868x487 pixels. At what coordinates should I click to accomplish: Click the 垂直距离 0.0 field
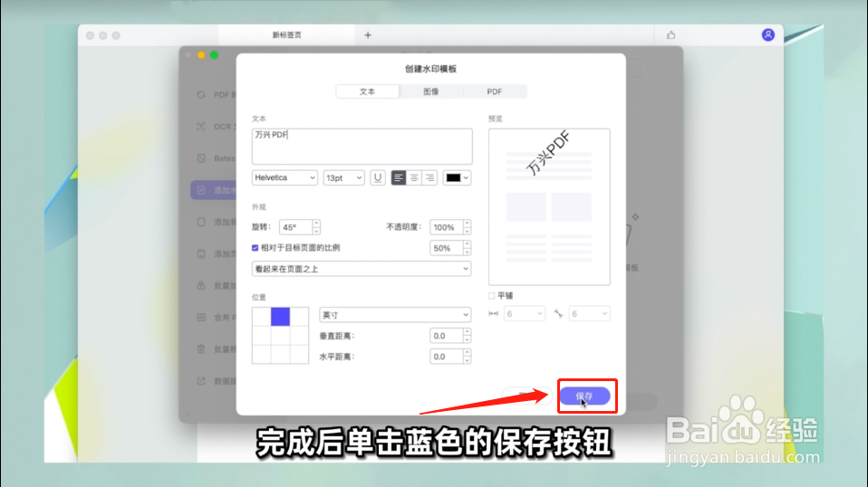tap(447, 336)
